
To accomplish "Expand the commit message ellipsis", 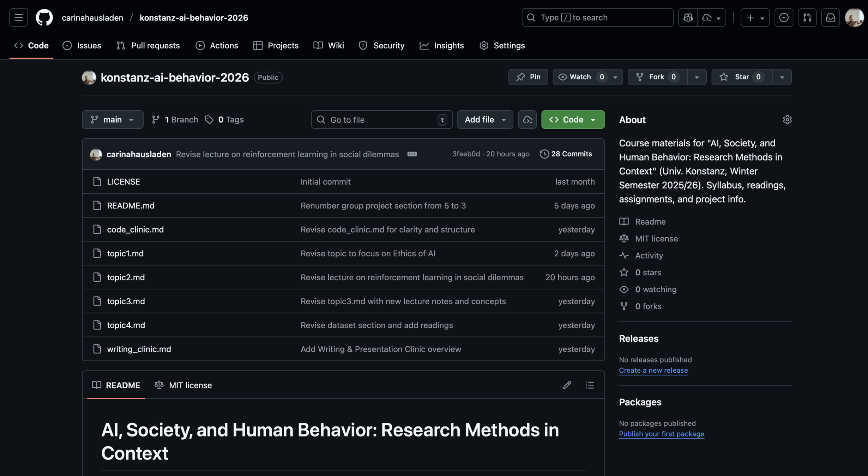I will point(412,154).
